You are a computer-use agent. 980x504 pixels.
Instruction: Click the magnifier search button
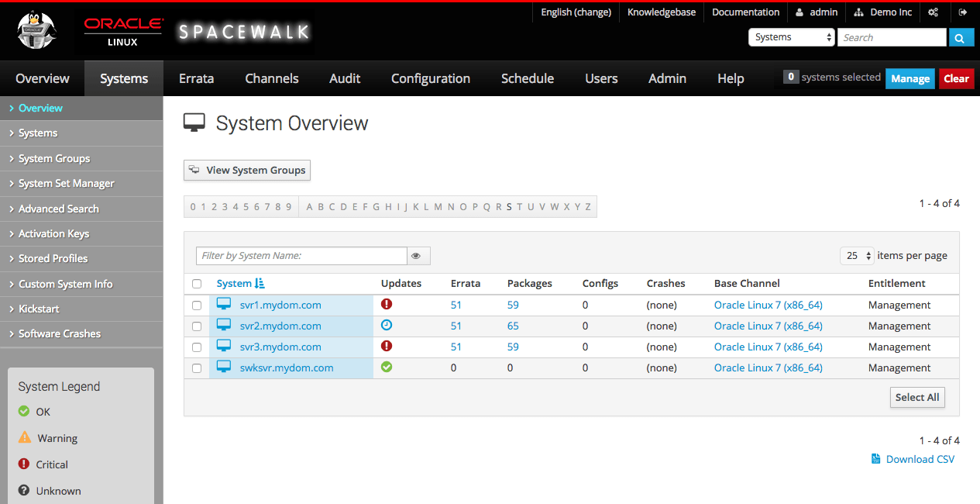point(961,37)
